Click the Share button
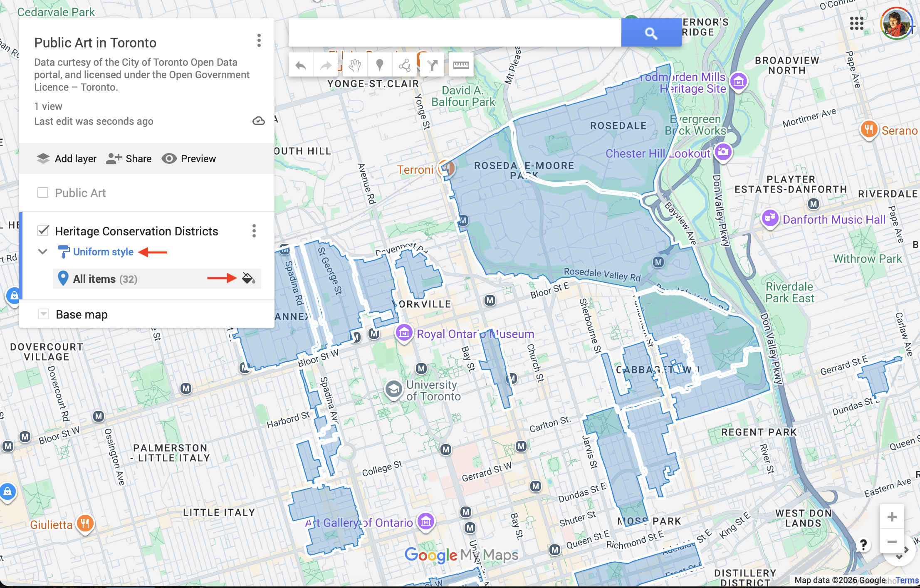Screen dimensions: 920x588 (x=129, y=159)
